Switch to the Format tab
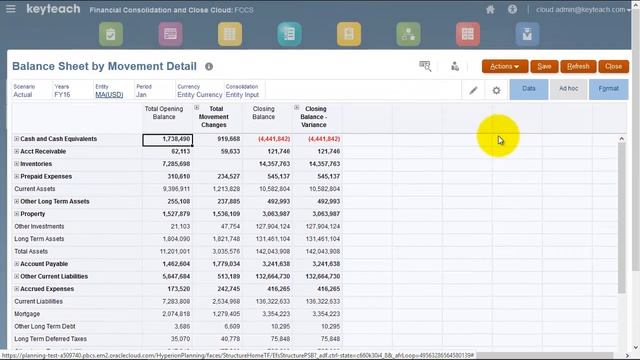This screenshot has height=360, width=640. tap(609, 89)
